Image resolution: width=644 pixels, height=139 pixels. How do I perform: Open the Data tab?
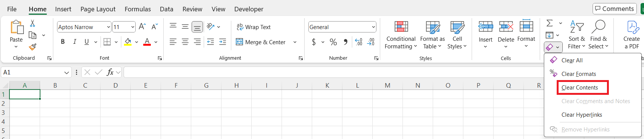click(x=166, y=9)
